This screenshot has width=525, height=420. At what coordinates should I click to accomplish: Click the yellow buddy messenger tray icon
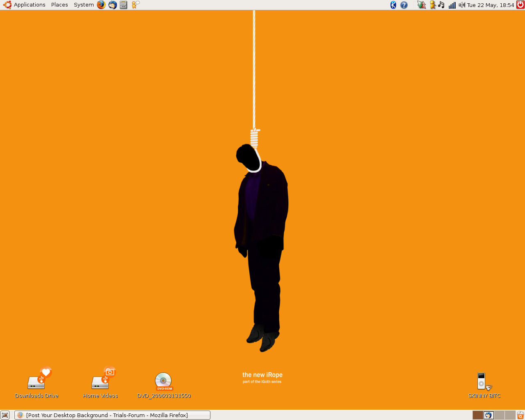432,5
